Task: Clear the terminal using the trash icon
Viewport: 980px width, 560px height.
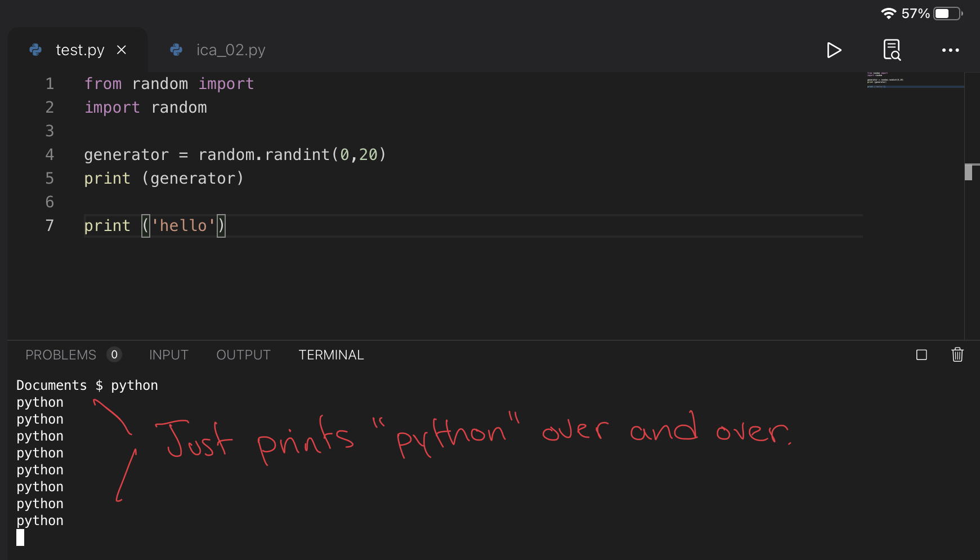Action: click(x=957, y=355)
